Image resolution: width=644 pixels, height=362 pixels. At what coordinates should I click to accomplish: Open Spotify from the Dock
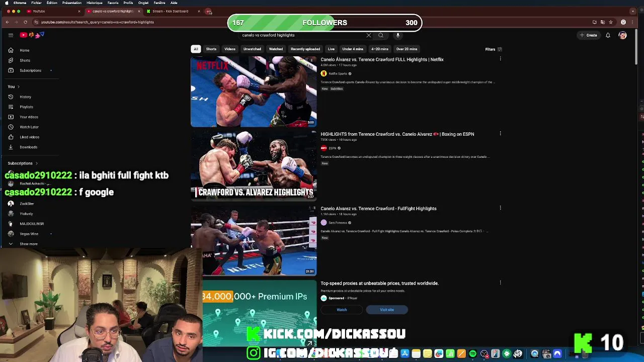(473, 354)
